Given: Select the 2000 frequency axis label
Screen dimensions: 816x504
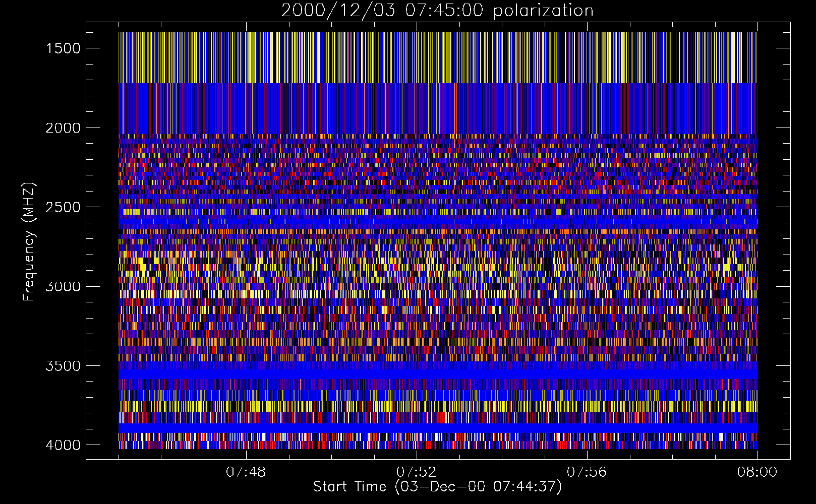Looking at the screenshot, I should [63, 128].
